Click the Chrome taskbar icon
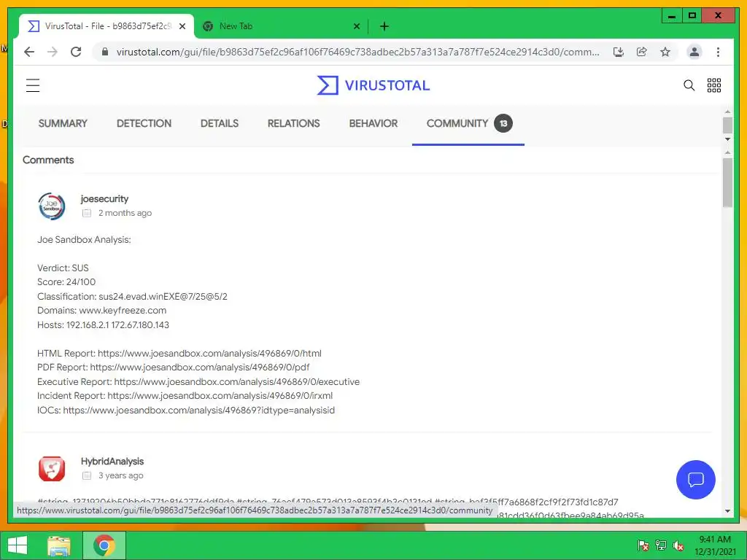This screenshot has width=747, height=560. (104, 545)
